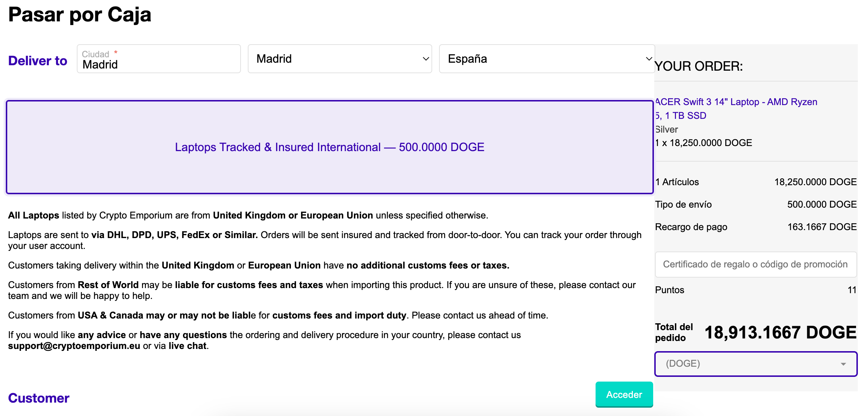The image size is (868, 416).
Task: Click the Total del pedido amount
Action: (x=781, y=332)
